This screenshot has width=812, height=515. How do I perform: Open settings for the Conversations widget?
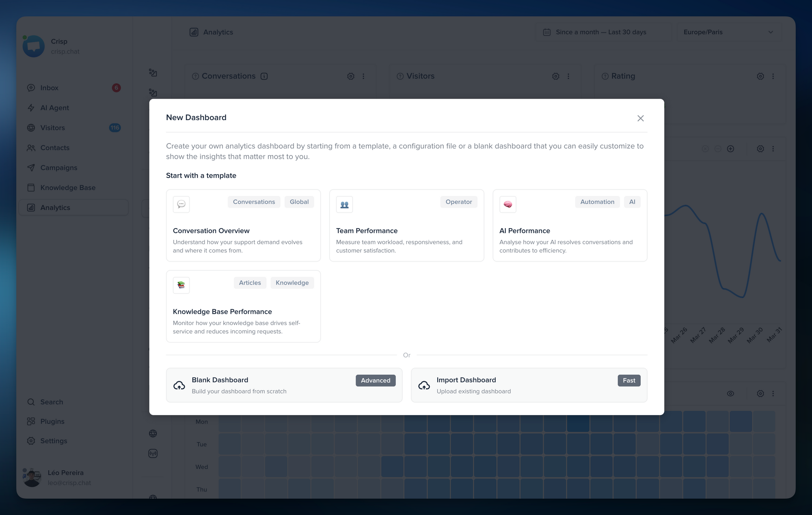pyautogui.click(x=350, y=76)
